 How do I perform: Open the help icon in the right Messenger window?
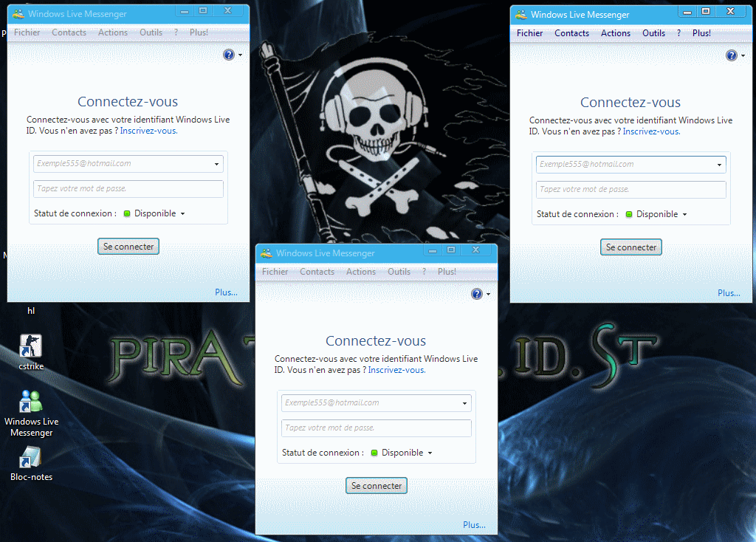tap(732, 55)
